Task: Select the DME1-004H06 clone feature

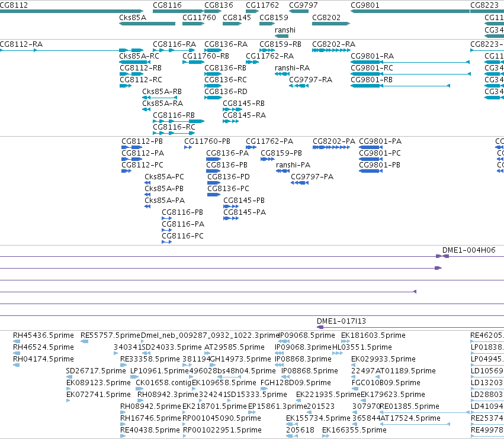Action: [469, 250]
